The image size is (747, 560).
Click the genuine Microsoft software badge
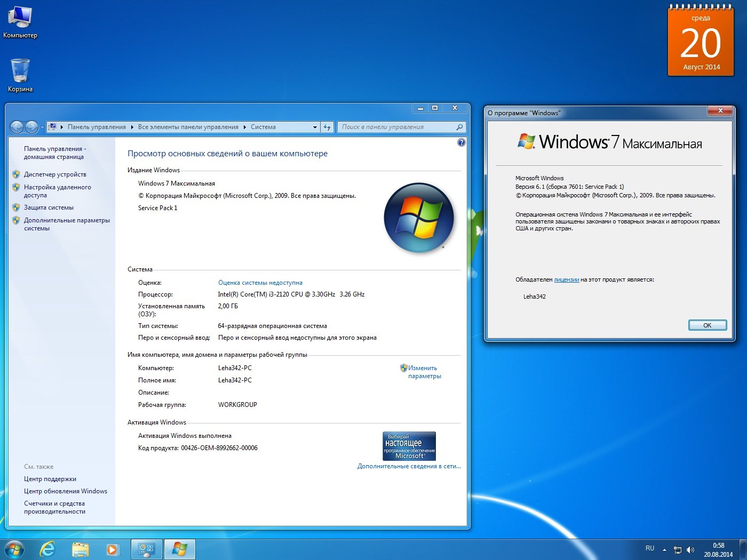(409, 446)
